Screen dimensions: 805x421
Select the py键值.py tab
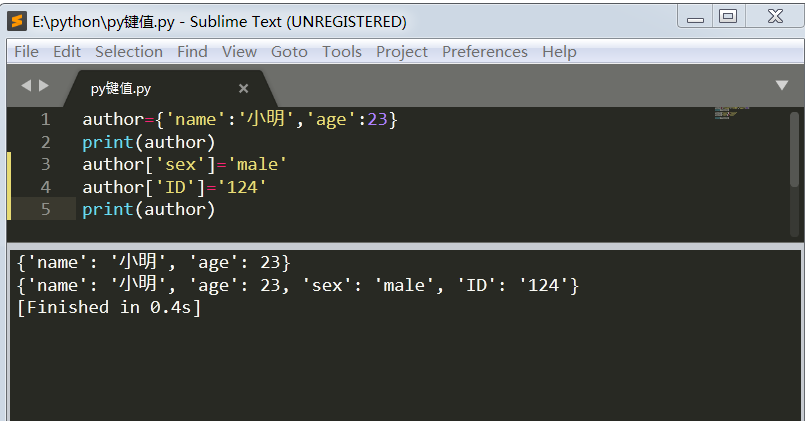[x=169, y=88]
